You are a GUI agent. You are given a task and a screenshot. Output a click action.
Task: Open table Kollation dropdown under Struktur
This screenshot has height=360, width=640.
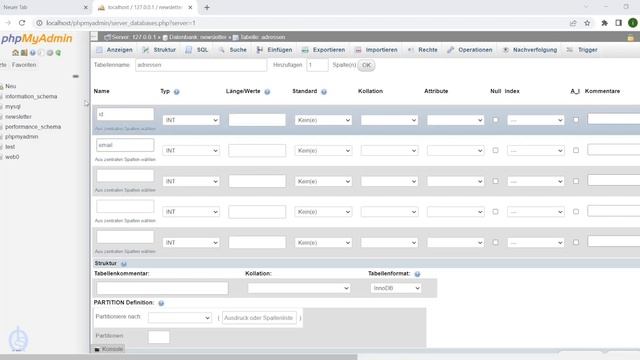point(299,288)
